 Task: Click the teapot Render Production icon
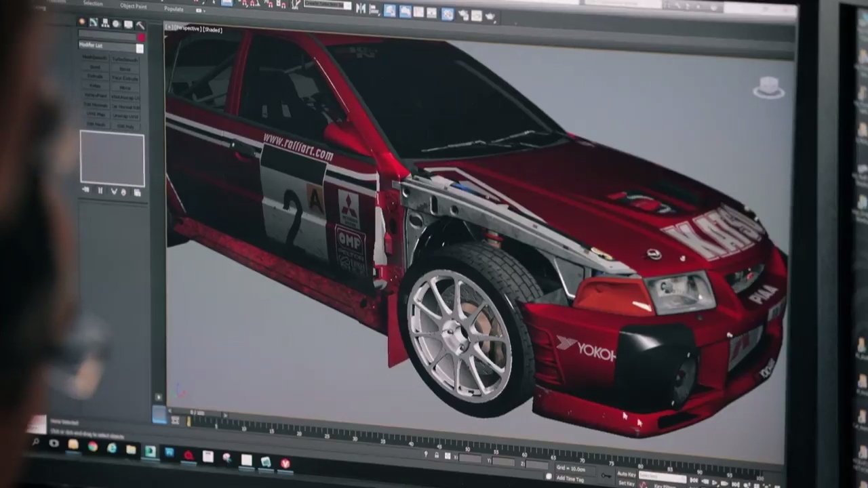[x=490, y=16]
